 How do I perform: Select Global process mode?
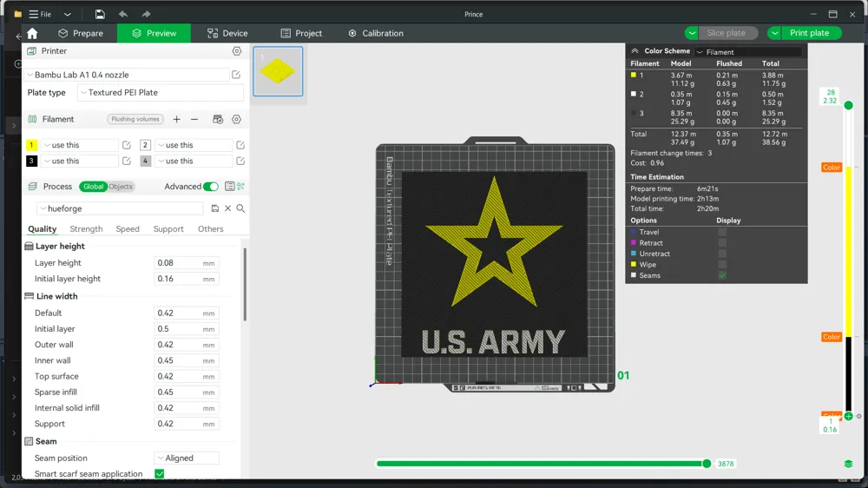click(x=93, y=187)
